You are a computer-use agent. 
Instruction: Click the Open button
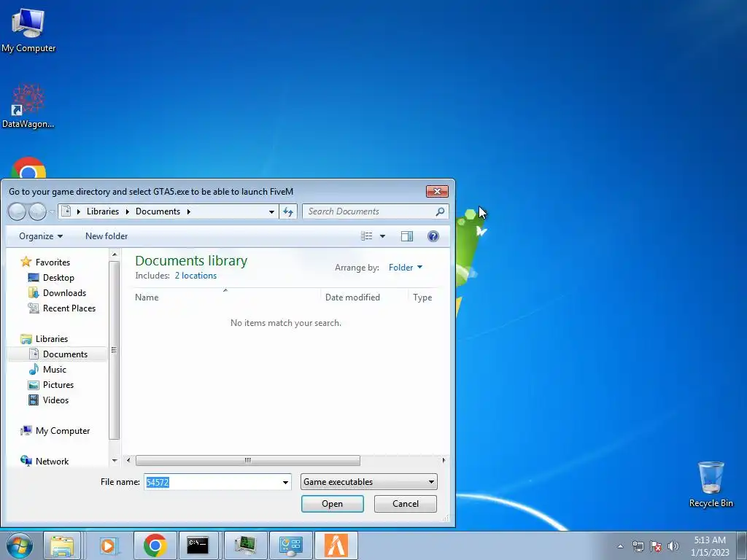tap(332, 504)
